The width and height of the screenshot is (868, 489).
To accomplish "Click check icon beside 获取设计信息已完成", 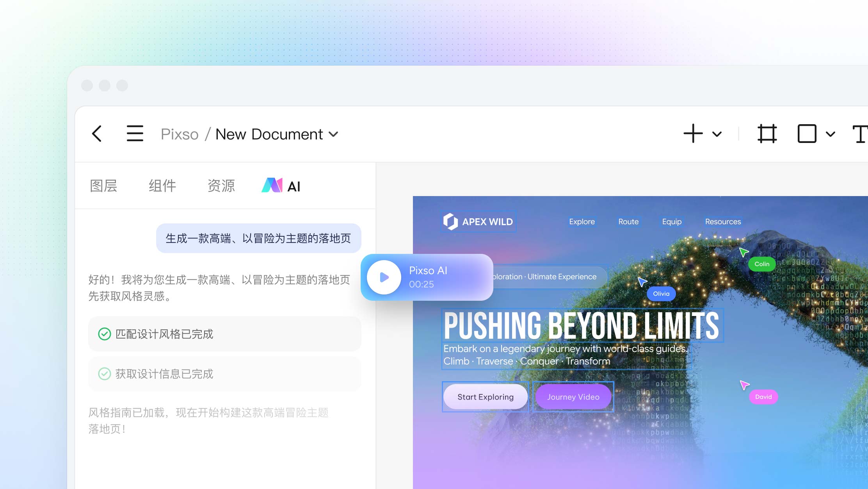I will click(105, 374).
